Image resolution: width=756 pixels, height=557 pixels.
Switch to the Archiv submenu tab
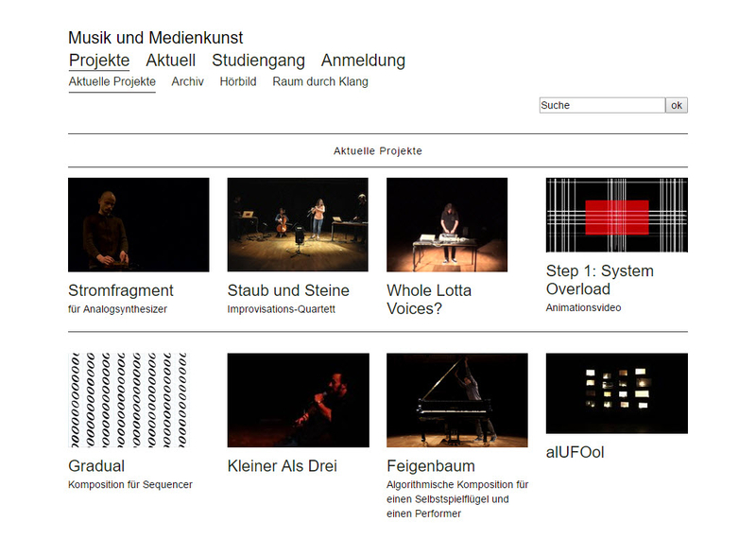tap(187, 82)
